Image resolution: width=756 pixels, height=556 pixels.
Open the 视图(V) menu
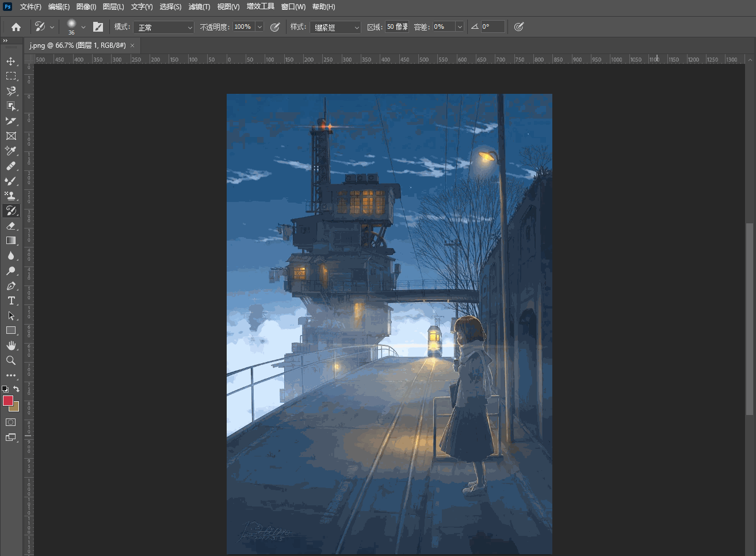[228, 7]
